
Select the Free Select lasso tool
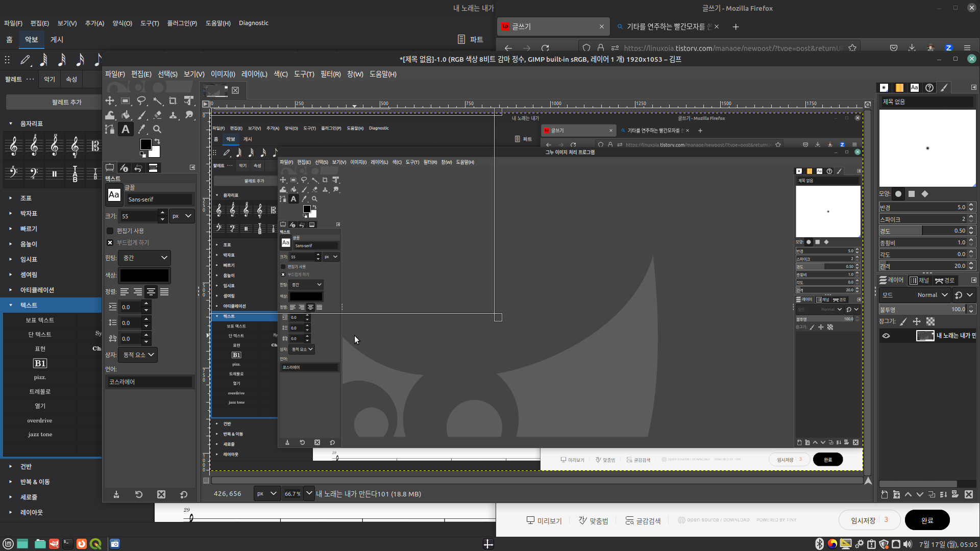[141, 101]
